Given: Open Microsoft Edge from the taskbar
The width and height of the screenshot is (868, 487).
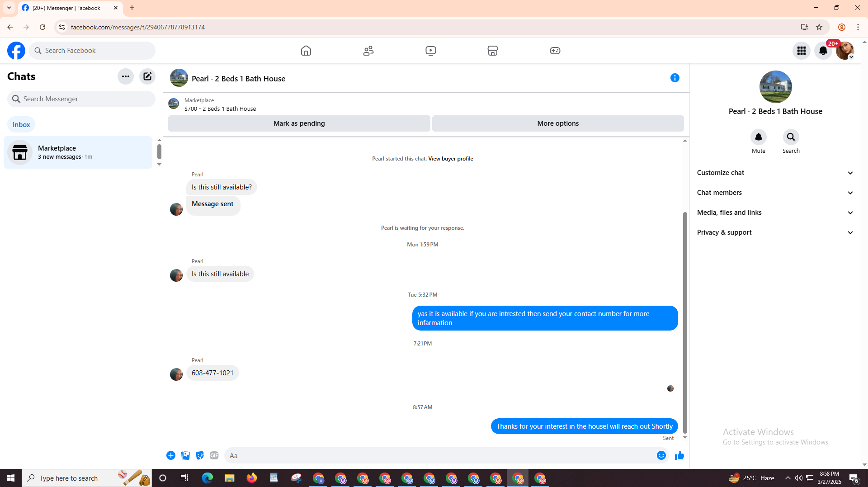Looking at the screenshot, I should (x=208, y=478).
